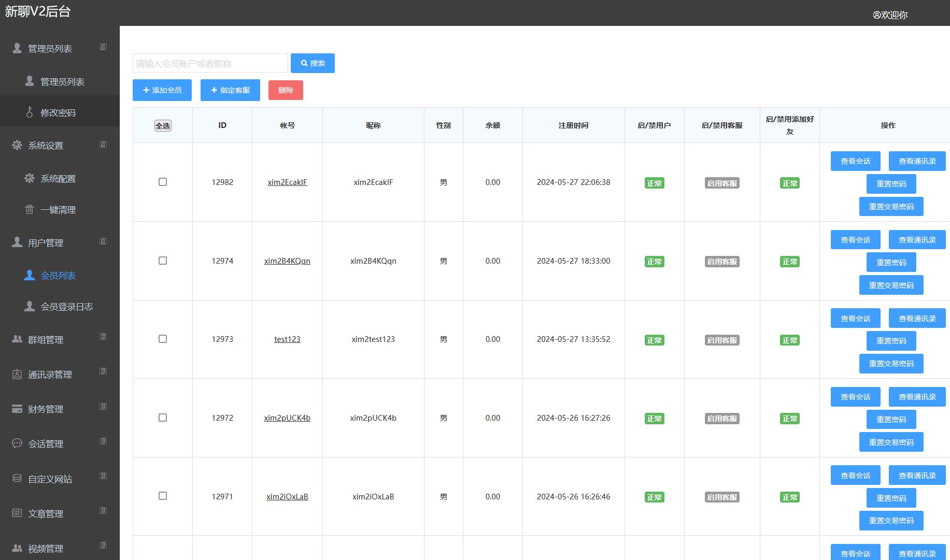Viewport: 950px width, 560px height.
Task: Expand the 会话管理 menu
Action: (x=103, y=441)
